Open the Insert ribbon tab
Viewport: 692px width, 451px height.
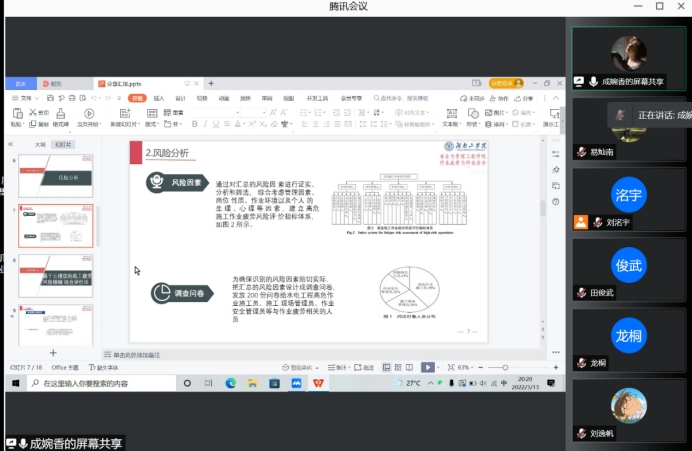[159, 99]
